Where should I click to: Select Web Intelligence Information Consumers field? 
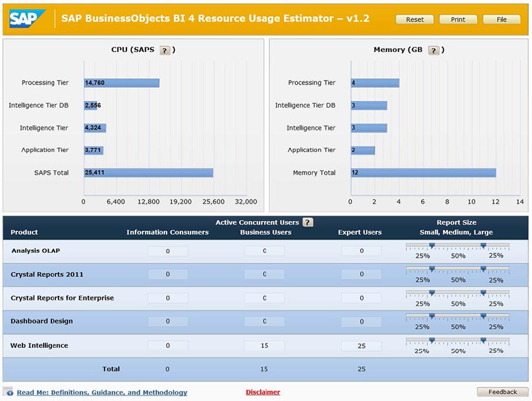168,345
